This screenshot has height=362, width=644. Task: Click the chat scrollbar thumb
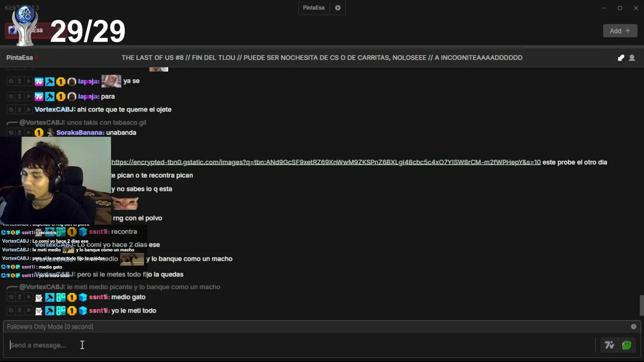pyautogui.click(x=641, y=306)
